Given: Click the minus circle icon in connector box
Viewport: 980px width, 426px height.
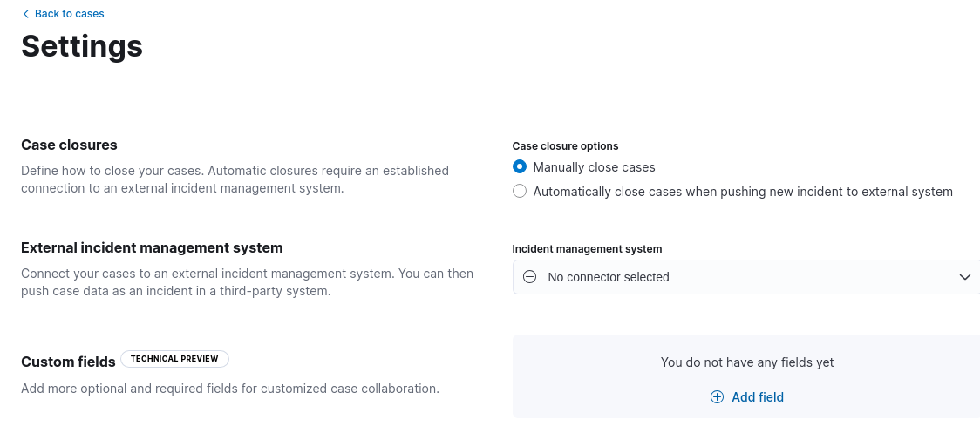Looking at the screenshot, I should click(529, 277).
